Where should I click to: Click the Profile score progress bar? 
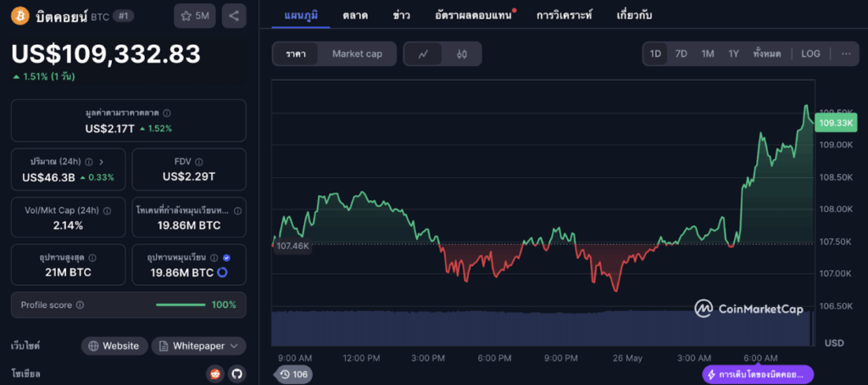point(181,305)
